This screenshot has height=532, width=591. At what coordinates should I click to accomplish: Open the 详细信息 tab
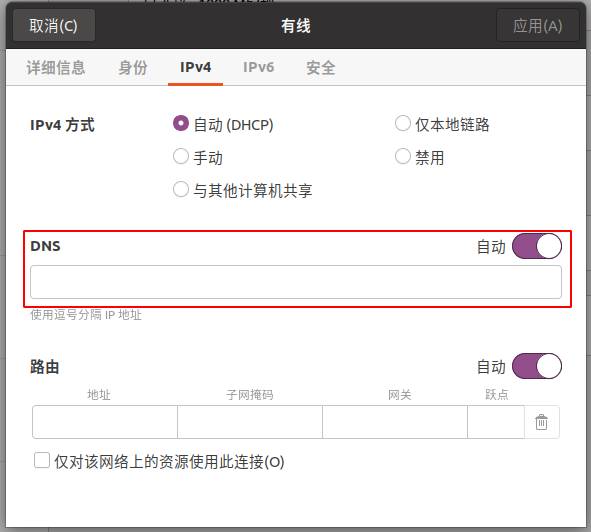point(56,68)
